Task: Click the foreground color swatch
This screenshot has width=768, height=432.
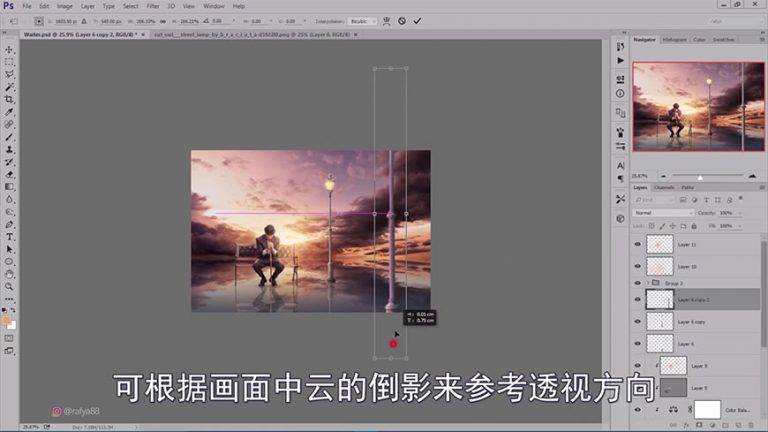Action: [6, 320]
